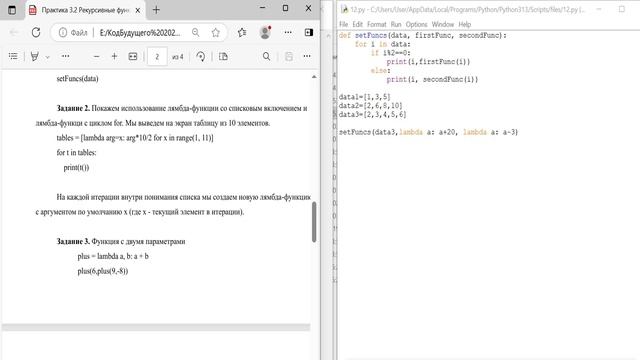The width and height of the screenshot is (640, 360).
Task: Open Help menu in IDLE
Action: click(464, 24)
